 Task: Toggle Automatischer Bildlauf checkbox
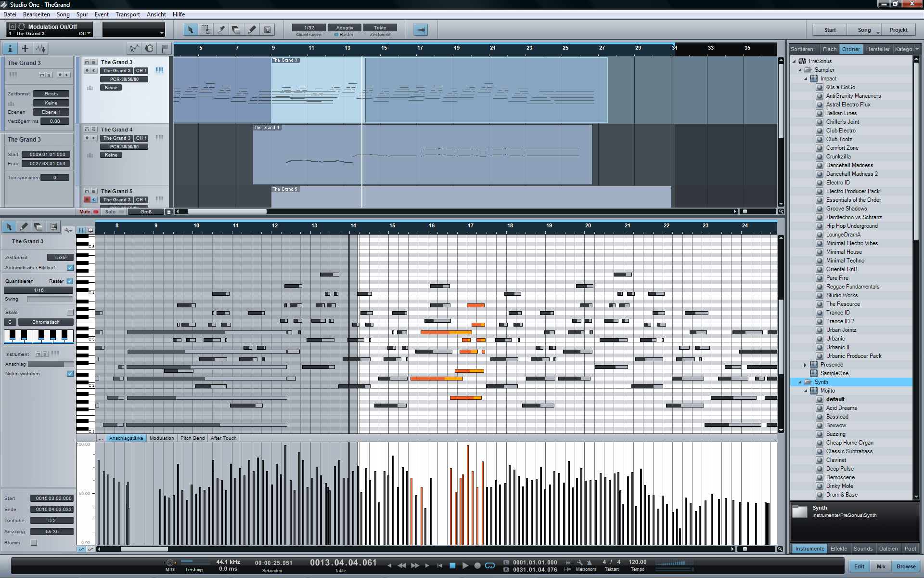click(70, 268)
